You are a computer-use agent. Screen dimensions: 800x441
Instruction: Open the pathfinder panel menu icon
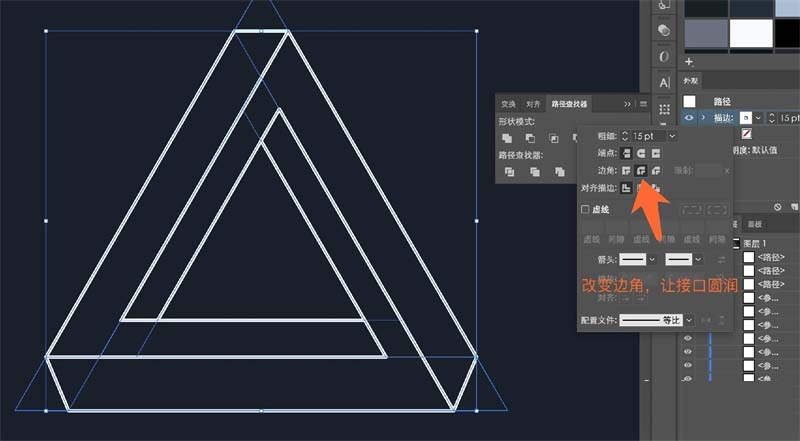click(x=643, y=104)
